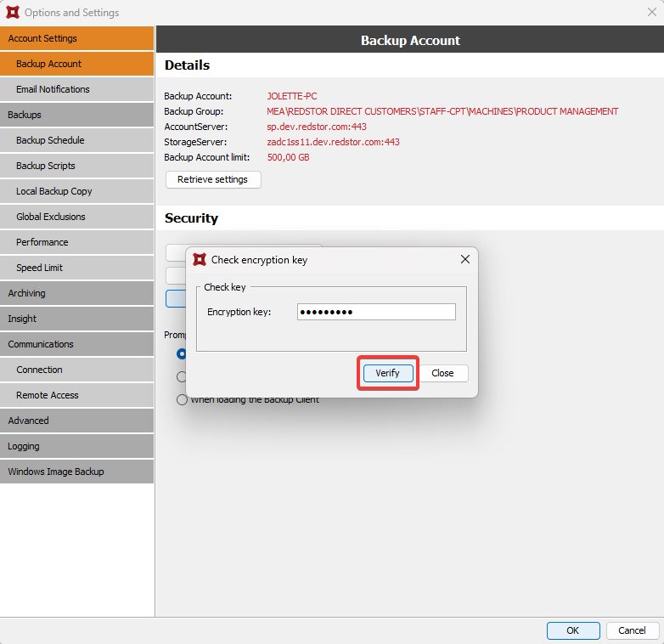This screenshot has width=664, height=644.
Task: Select the 'When loading the Backup Client' radio option
Action: [x=182, y=399]
